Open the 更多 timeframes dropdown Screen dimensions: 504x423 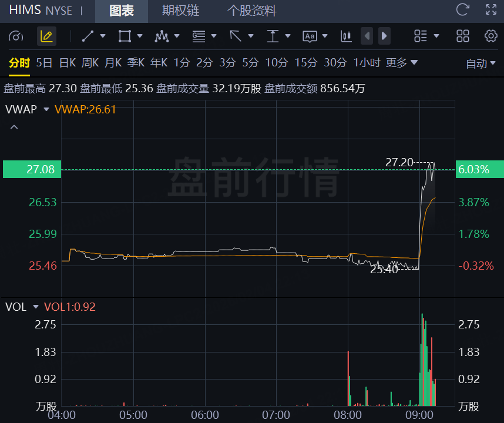[401, 63]
